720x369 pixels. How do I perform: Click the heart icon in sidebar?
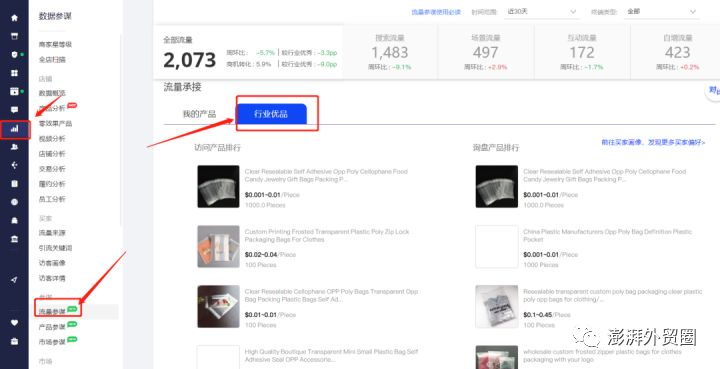pyautogui.click(x=14, y=323)
